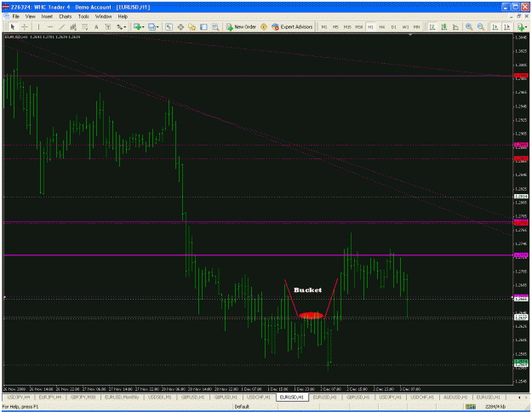
Task: Click the chart window icon beside File
Action: click(x=7, y=16)
